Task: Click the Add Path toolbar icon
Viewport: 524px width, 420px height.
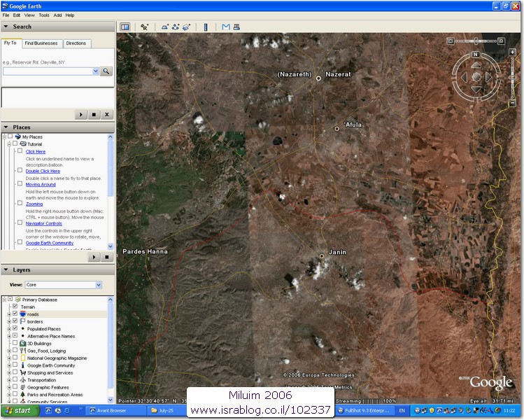Action: (x=176, y=27)
